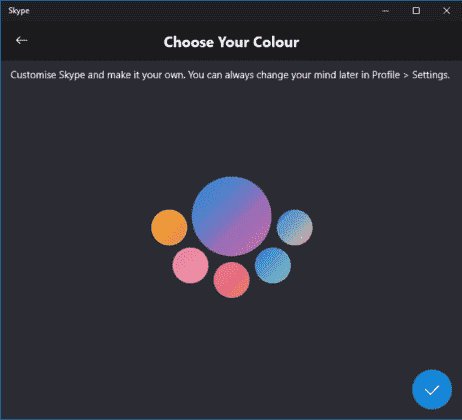Click the 'Choose Your Colour' heading
462x420 pixels.
tap(231, 42)
